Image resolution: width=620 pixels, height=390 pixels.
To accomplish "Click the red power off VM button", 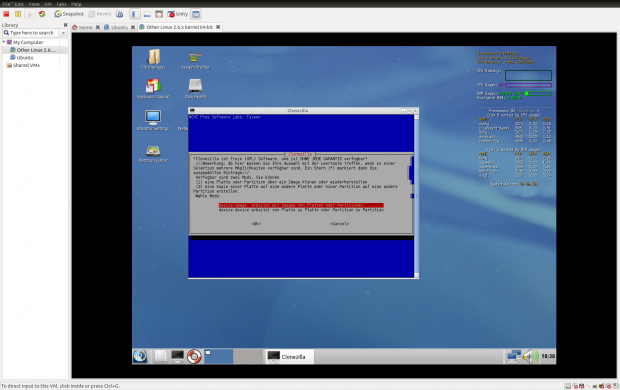I will [6, 14].
